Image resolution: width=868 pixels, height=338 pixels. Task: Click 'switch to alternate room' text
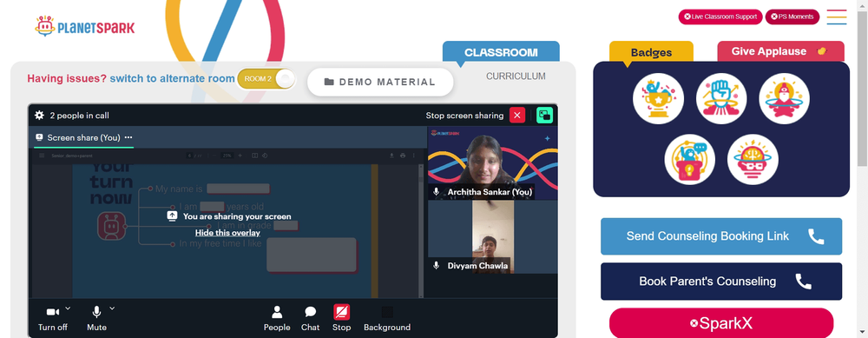pyautogui.click(x=172, y=79)
